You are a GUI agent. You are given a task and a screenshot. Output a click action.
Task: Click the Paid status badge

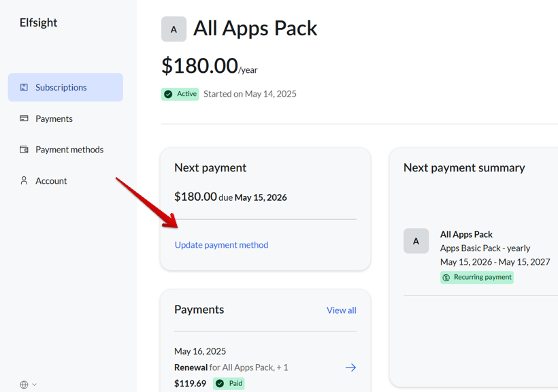coord(229,383)
